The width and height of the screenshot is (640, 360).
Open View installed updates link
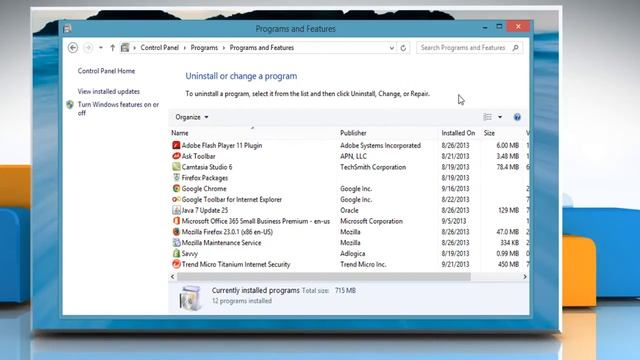109,91
